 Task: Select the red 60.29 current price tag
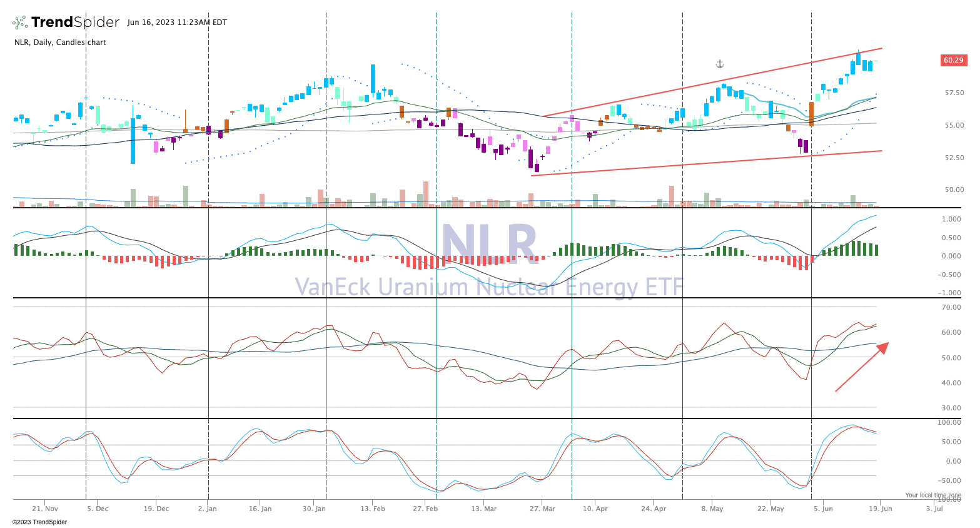953,61
